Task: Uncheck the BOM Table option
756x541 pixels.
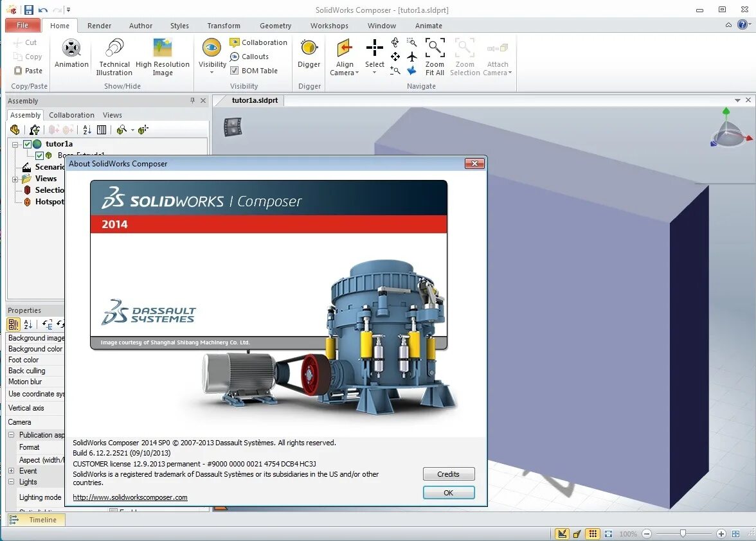Action: pyautogui.click(x=233, y=71)
